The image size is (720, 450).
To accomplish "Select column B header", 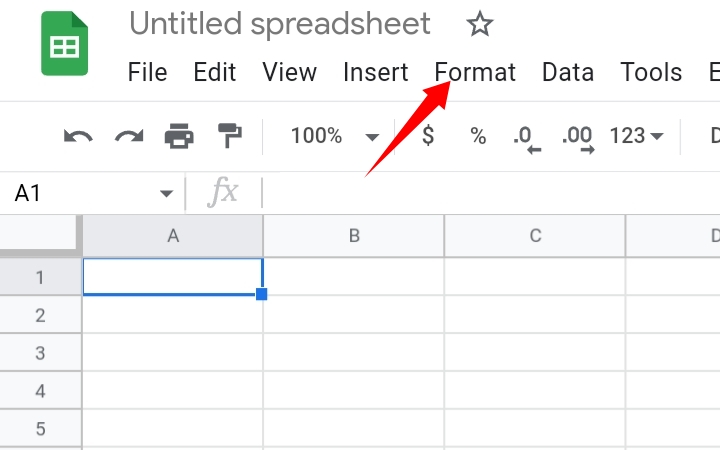I will [x=354, y=236].
